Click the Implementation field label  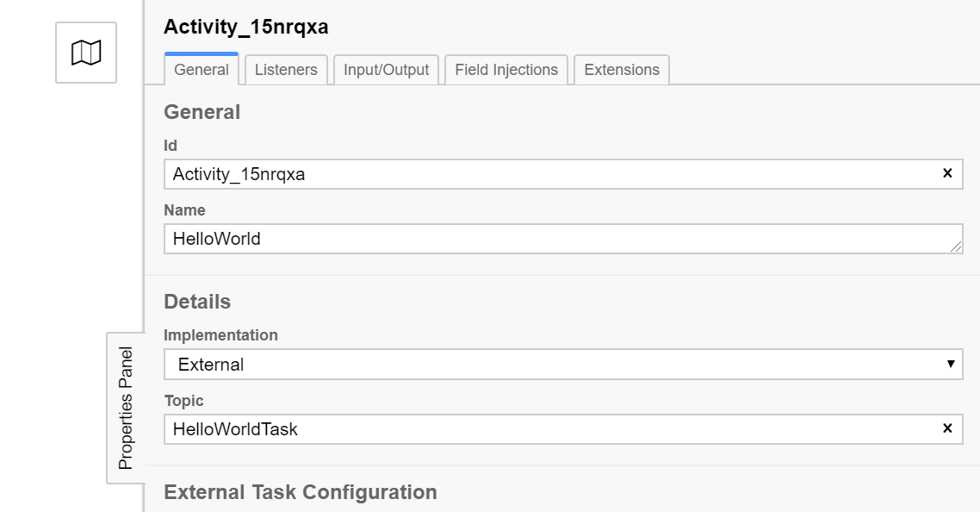pos(221,335)
